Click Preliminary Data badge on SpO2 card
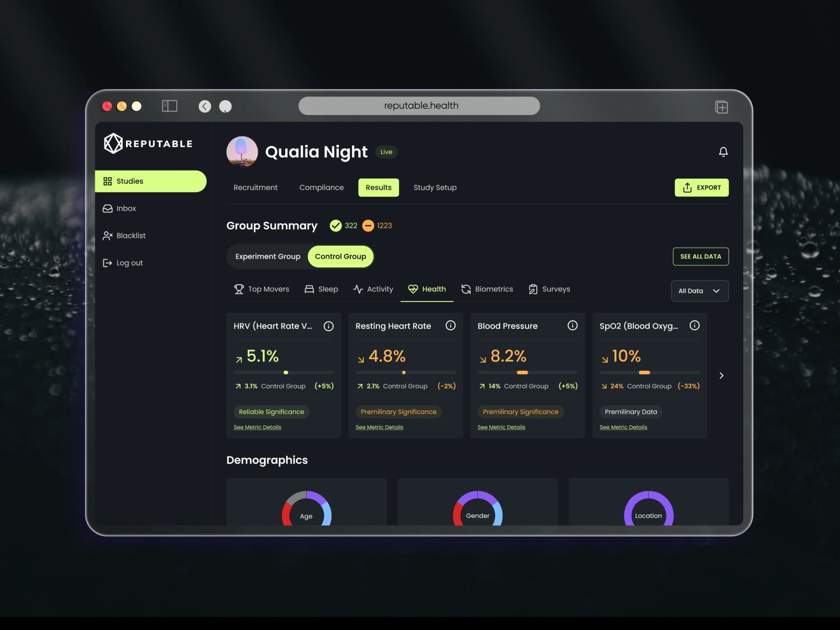840x630 pixels. click(x=631, y=412)
